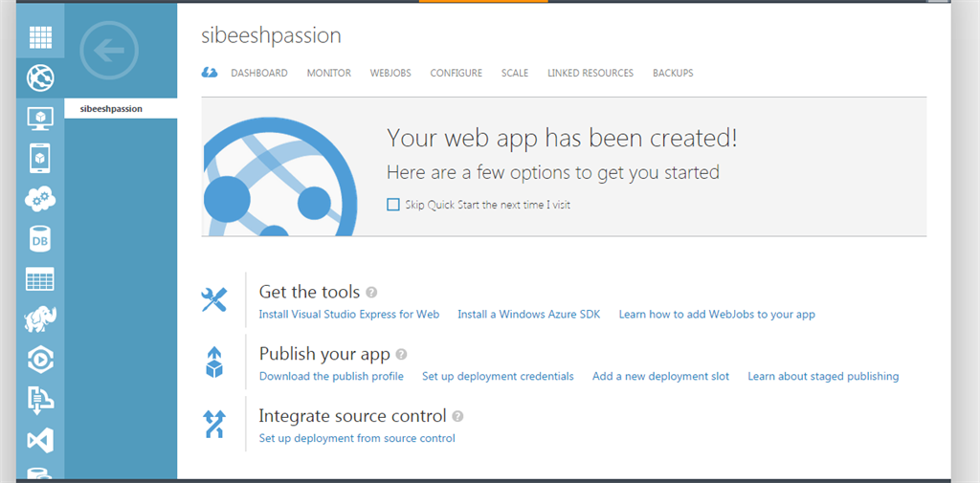Click help icon next to Get the tools
Image resolution: width=980 pixels, height=483 pixels.
[x=371, y=293]
